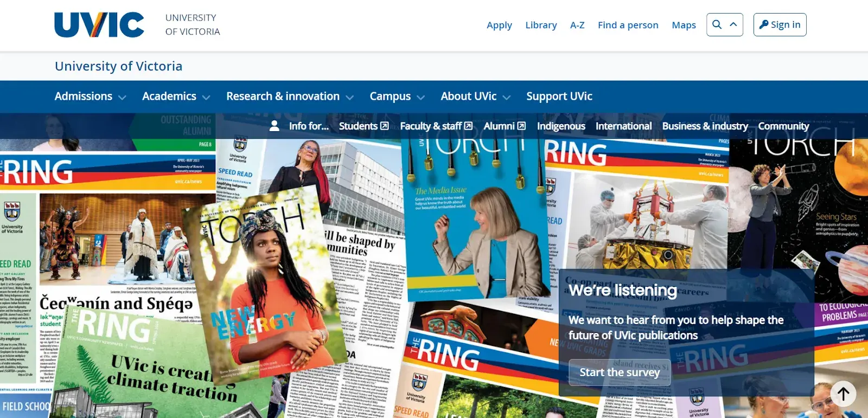
Task: Click the Apply link
Action: pos(499,25)
